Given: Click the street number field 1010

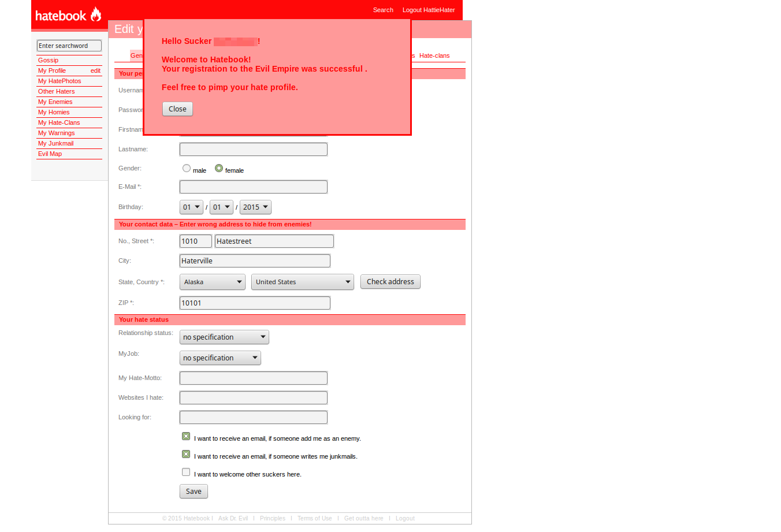Looking at the screenshot, I should point(196,241).
